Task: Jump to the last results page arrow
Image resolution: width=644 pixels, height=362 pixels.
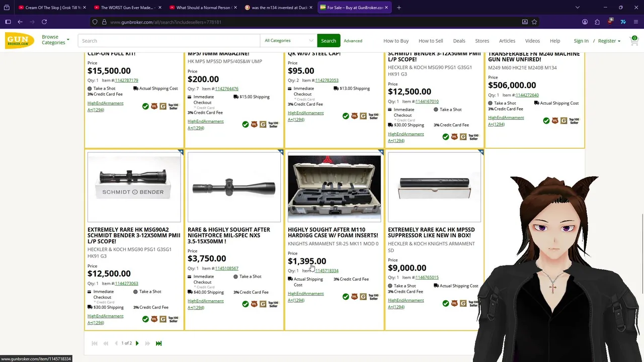Action: 158,343
